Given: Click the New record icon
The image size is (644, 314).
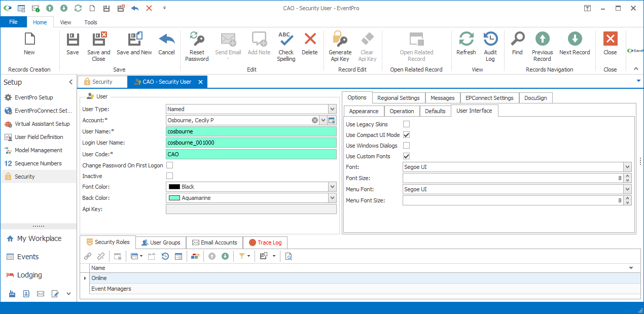Looking at the screenshot, I should (29, 40).
